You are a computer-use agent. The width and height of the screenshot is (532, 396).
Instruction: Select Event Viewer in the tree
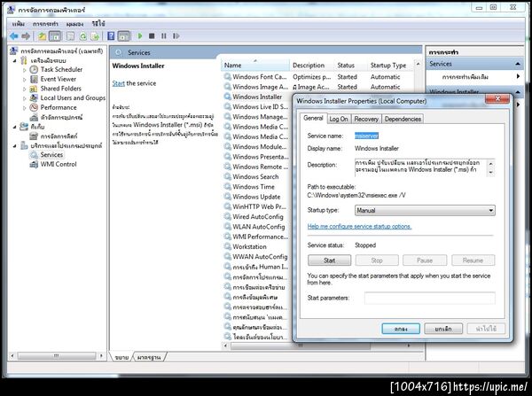(59, 79)
